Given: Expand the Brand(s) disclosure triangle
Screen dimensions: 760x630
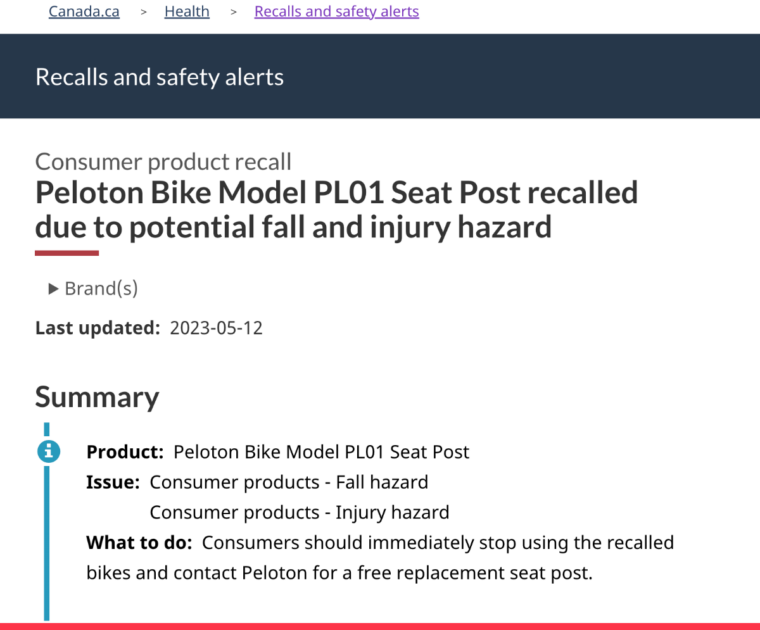Looking at the screenshot, I should pyautogui.click(x=54, y=289).
